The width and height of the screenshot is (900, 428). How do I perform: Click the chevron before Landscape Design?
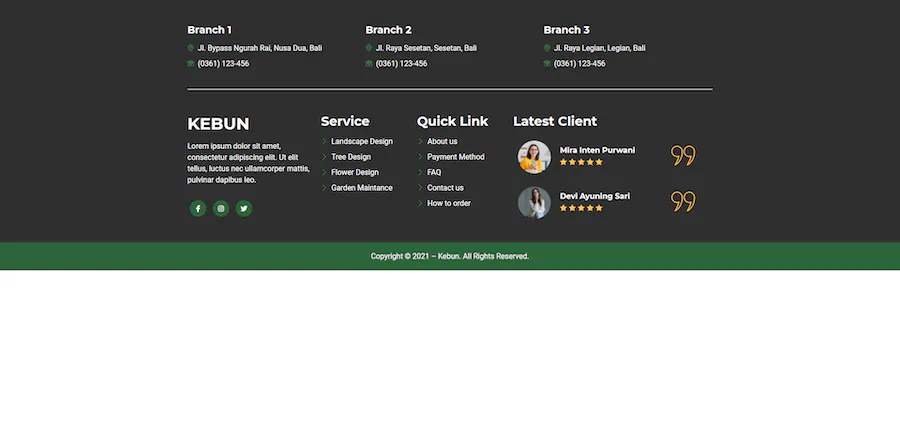(x=324, y=142)
